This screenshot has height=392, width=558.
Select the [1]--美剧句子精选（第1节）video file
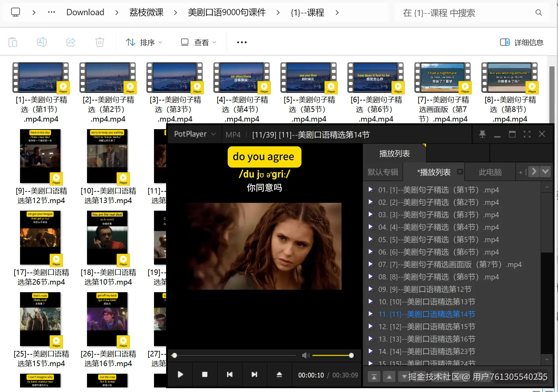coord(41,93)
